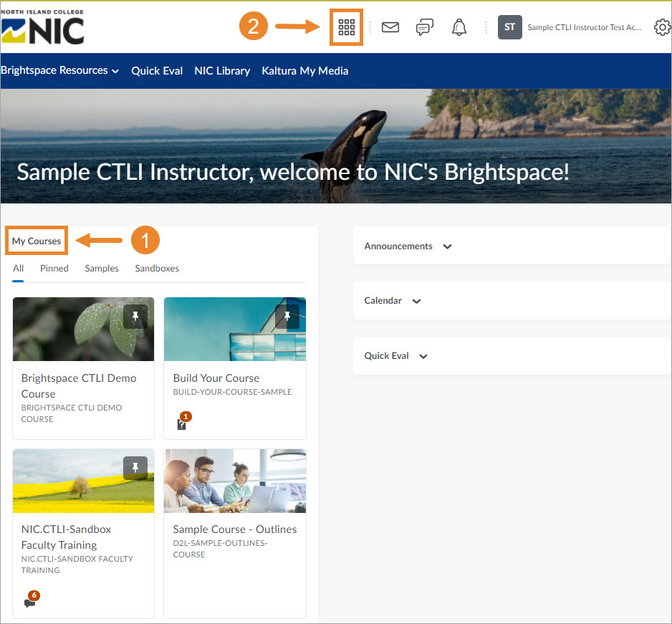Open Kaltura My Media link

click(305, 71)
